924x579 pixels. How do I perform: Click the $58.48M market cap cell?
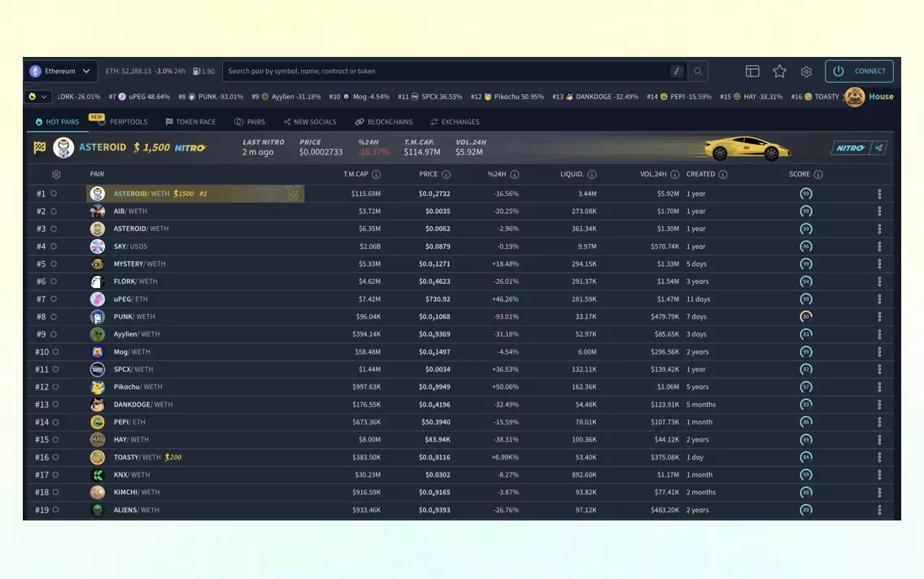pyautogui.click(x=367, y=351)
